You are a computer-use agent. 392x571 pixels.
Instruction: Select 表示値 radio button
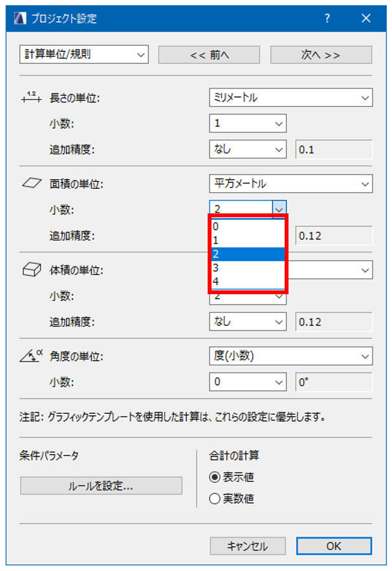tap(215, 477)
